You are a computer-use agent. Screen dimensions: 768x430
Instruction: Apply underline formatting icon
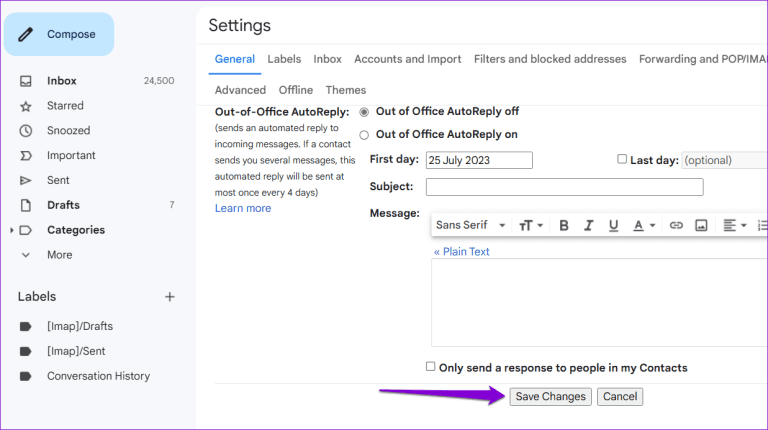point(614,226)
